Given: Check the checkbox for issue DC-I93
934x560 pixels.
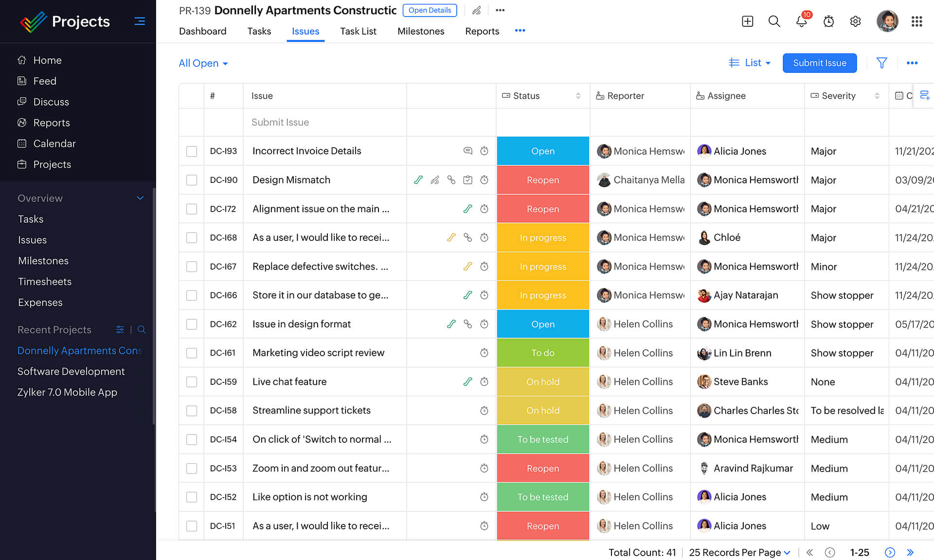Looking at the screenshot, I should point(191,151).
